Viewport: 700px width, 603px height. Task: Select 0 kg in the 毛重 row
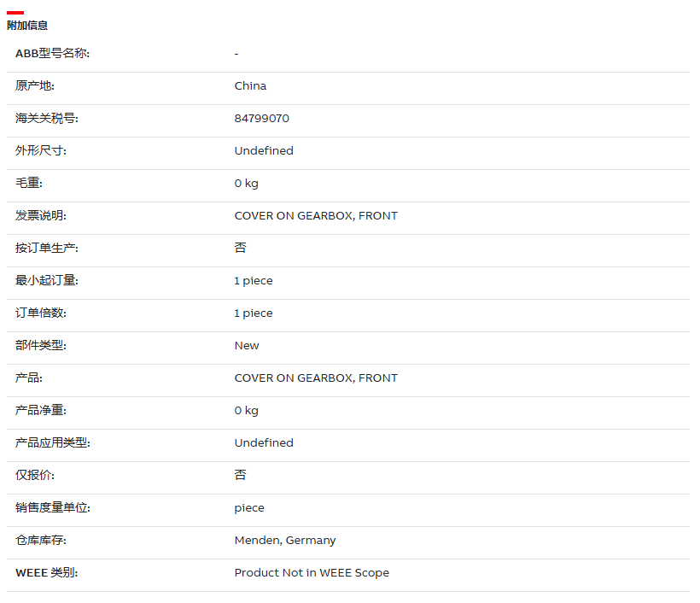click(x=247, y=184)
